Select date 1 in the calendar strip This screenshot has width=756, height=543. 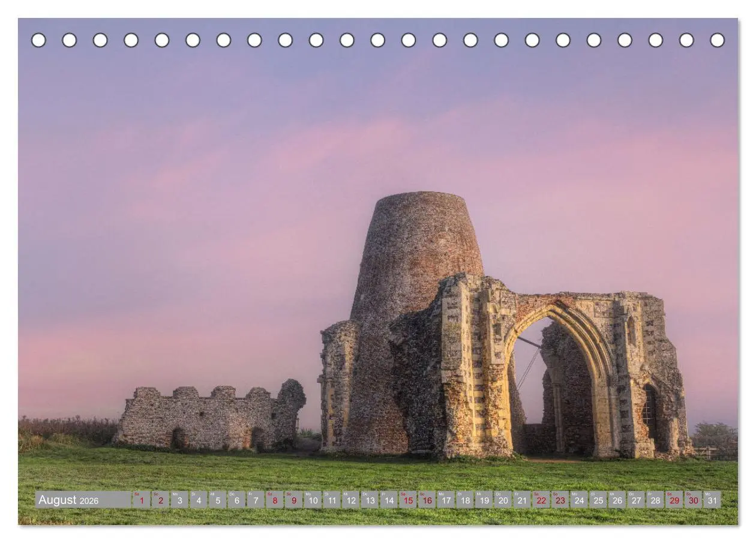(142, 500)
